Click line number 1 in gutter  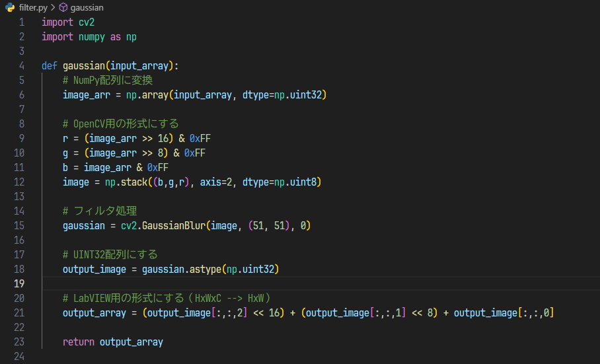click(x=22, y=22)
